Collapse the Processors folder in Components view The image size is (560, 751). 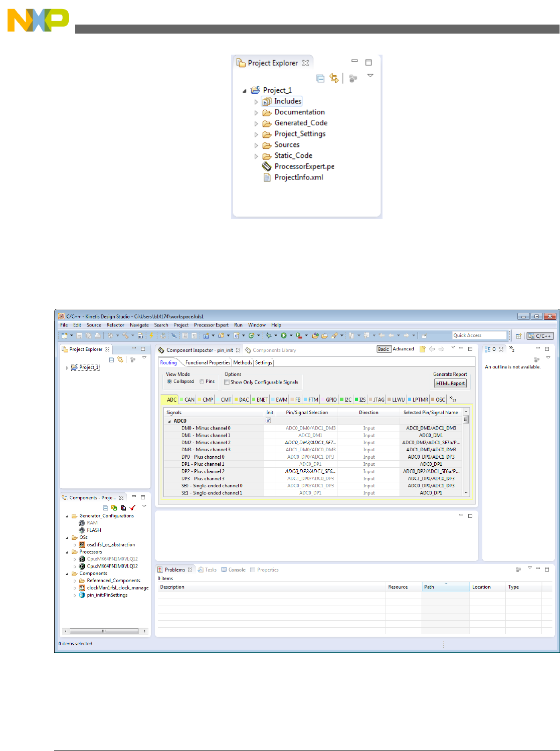click(x=67, y=552)
